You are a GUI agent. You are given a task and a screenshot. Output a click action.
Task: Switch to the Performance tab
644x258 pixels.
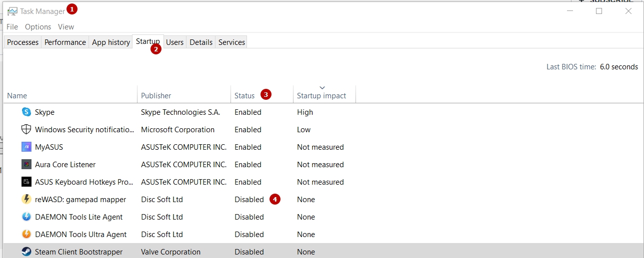coord(65,42)
